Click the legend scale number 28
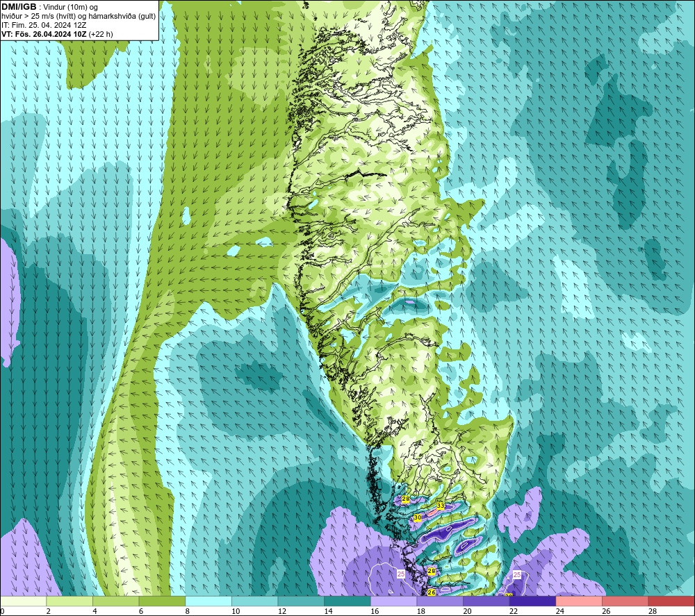This screenshot has height=616, width=695. tap(653, 611)
